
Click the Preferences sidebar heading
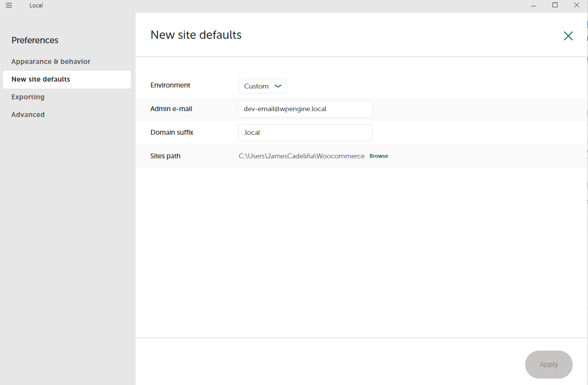coord(35,40)
